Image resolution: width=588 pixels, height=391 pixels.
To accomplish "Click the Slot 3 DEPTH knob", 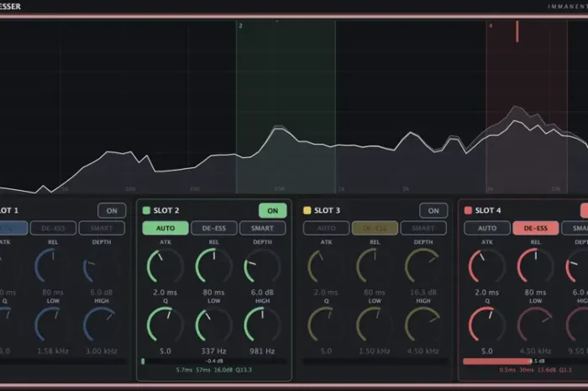I will [423, 267].
